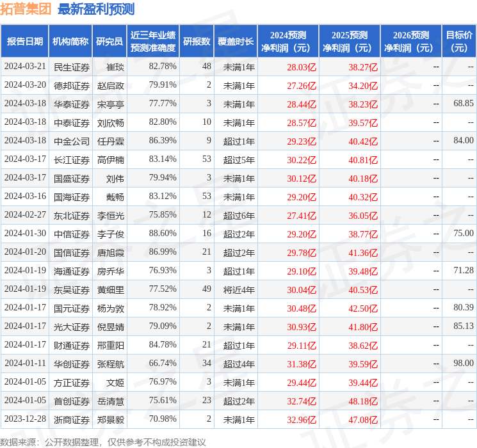
Task: Click 中金公司 institution cell
Action: (72, 141)
